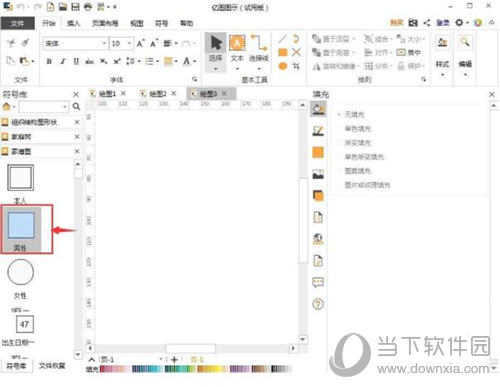The width and height of the screenshot is (500, 387).
Task: Pick the line drawing tool
Action: click(x=282, y=39)
